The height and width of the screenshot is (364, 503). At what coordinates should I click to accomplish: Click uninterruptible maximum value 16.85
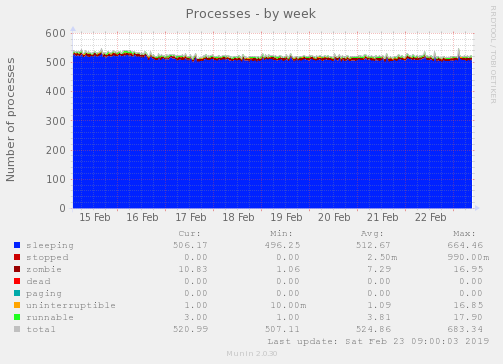(x=468, y=305)
